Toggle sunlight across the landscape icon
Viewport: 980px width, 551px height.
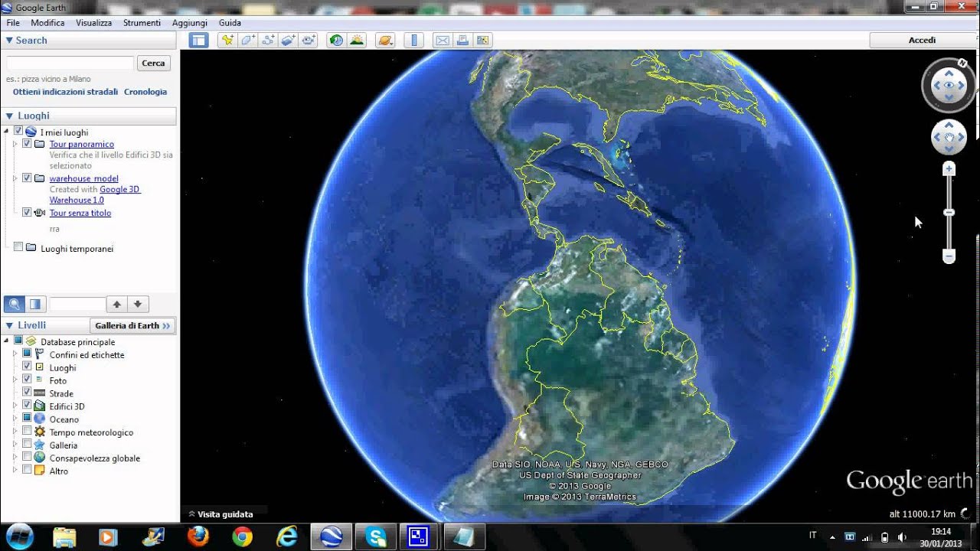(357, 41)
